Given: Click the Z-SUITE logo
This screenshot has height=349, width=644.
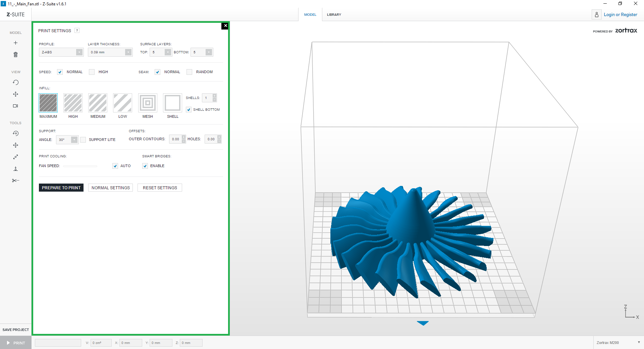Looking at the screenshot, I should click(x=16, y=14).
